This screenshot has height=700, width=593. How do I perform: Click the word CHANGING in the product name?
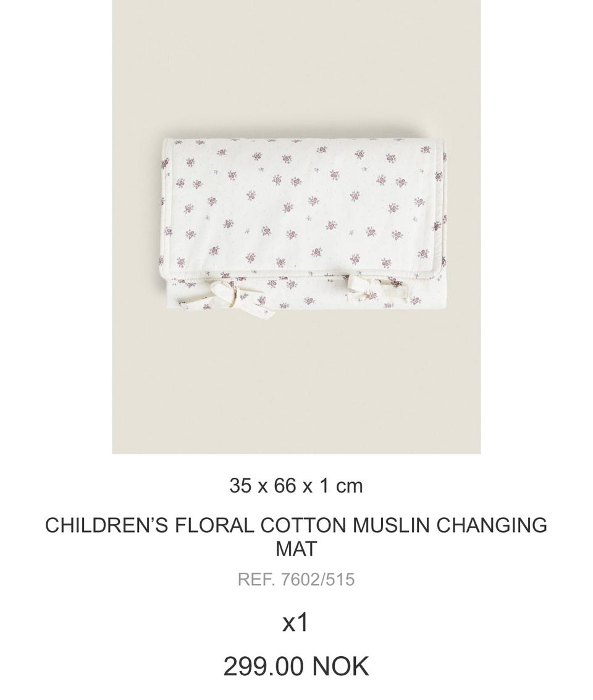click(x=492, y=525)
